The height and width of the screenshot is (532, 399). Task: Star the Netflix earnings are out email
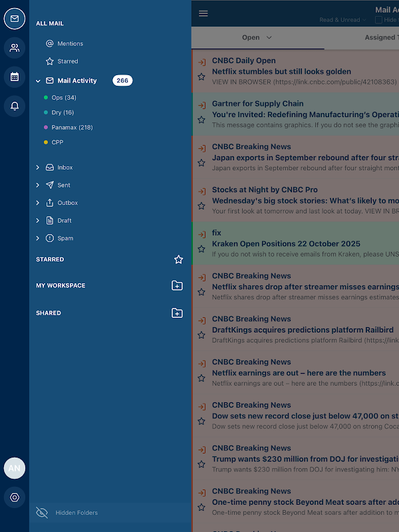point(201,378)
